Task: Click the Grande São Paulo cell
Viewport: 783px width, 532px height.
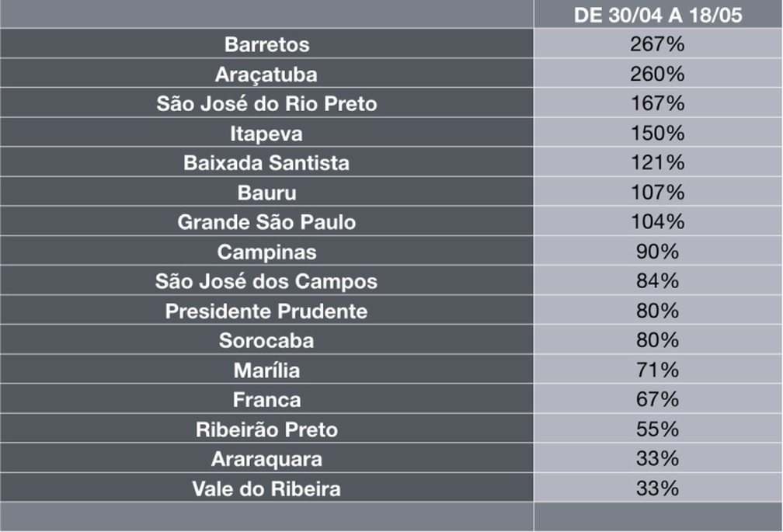Action: click(x=266, y=222)
